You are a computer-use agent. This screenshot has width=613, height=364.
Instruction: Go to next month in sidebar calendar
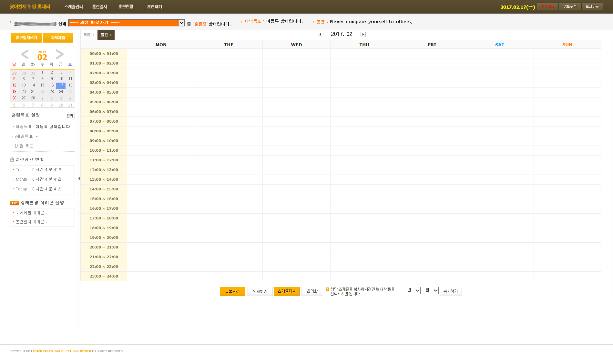coord(60,54)
